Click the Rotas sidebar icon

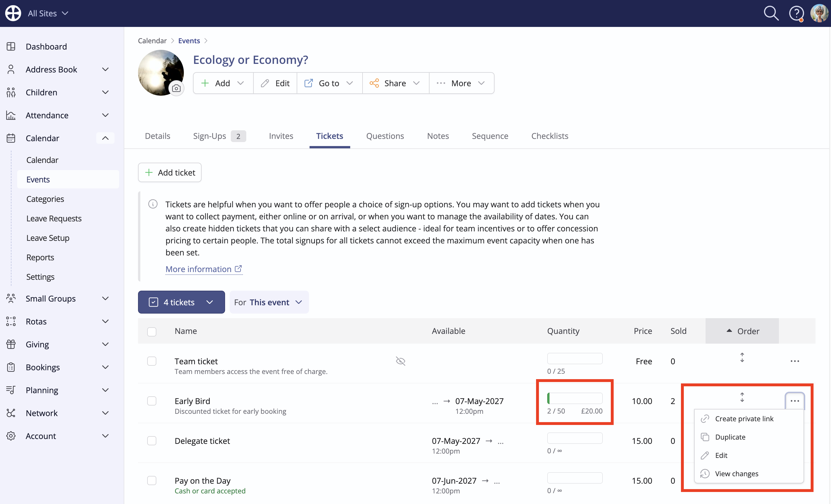(11, 322)
